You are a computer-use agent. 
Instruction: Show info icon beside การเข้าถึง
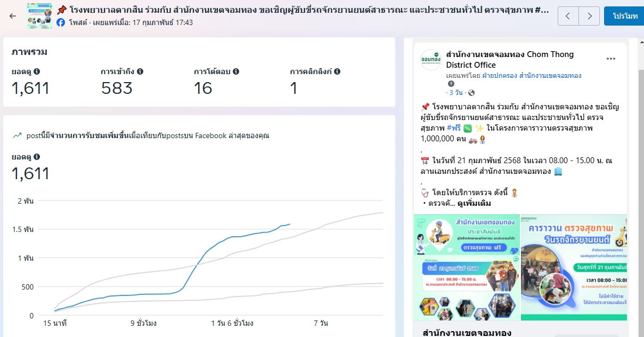point(140,71)
